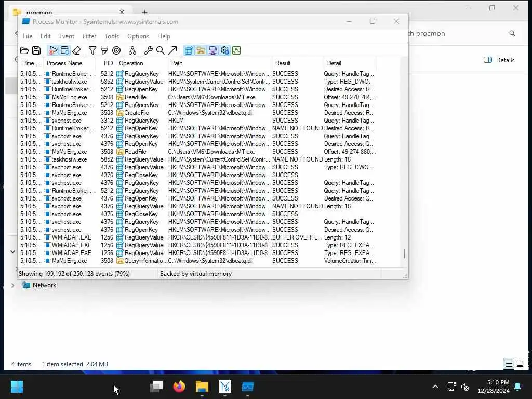Show hidden system tray icons
532x399 pixels.
click(435, 387)
